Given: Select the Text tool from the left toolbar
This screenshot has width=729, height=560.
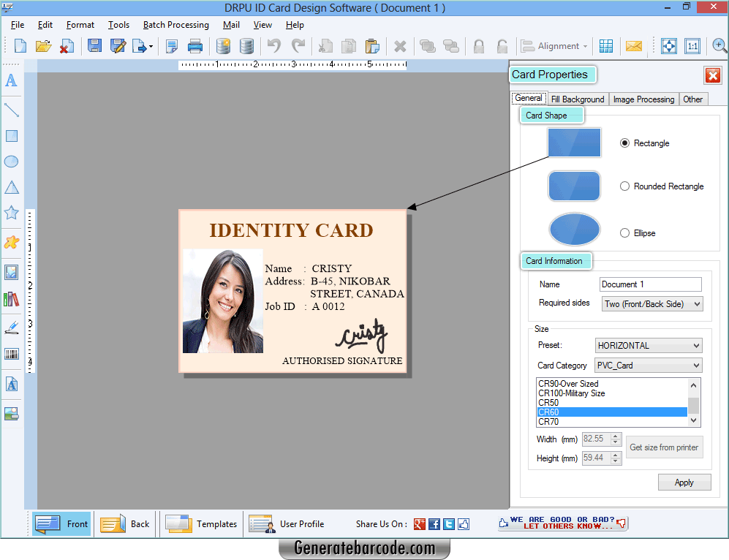Looking at the screenshot, I should click(x=11, y=81).
